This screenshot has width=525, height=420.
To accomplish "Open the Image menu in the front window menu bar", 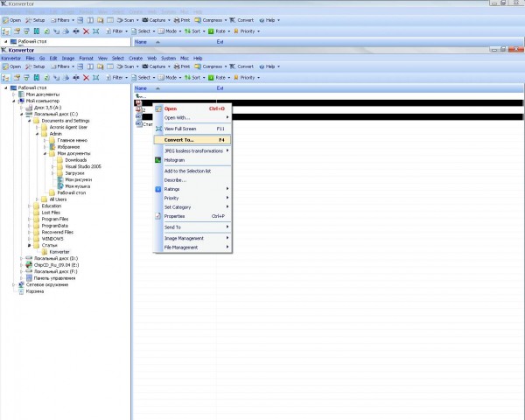I will pos(68,59).
